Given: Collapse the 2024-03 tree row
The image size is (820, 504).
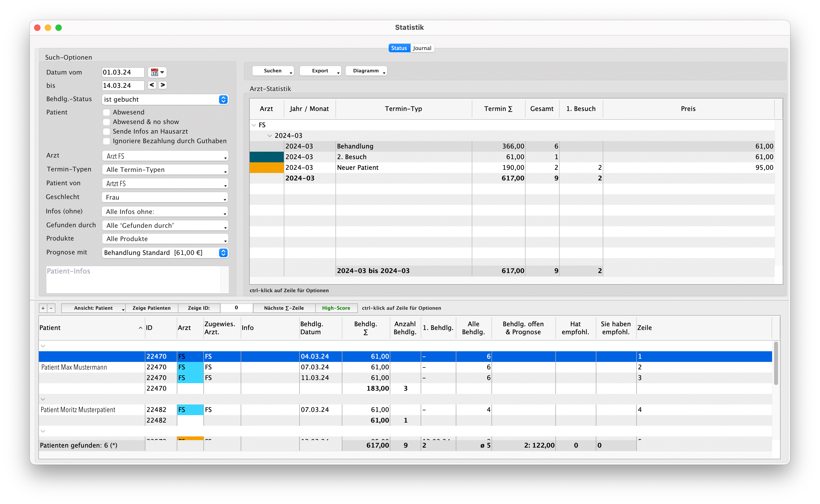Looking at the screenshot, I should 269,136.
